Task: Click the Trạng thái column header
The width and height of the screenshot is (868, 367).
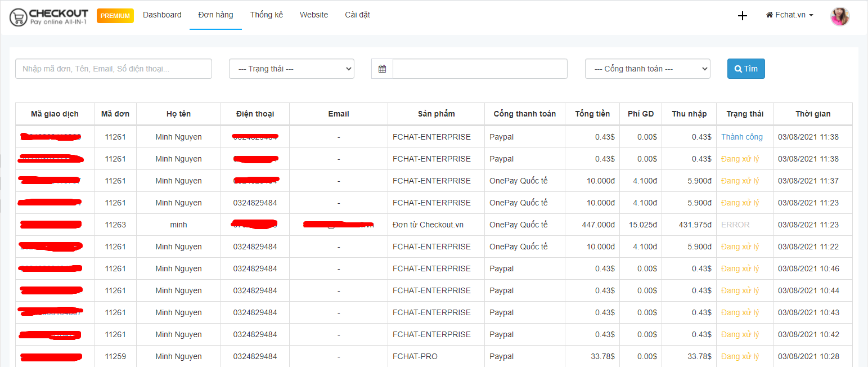Action: pyautogui.click(x=745, y=114)
